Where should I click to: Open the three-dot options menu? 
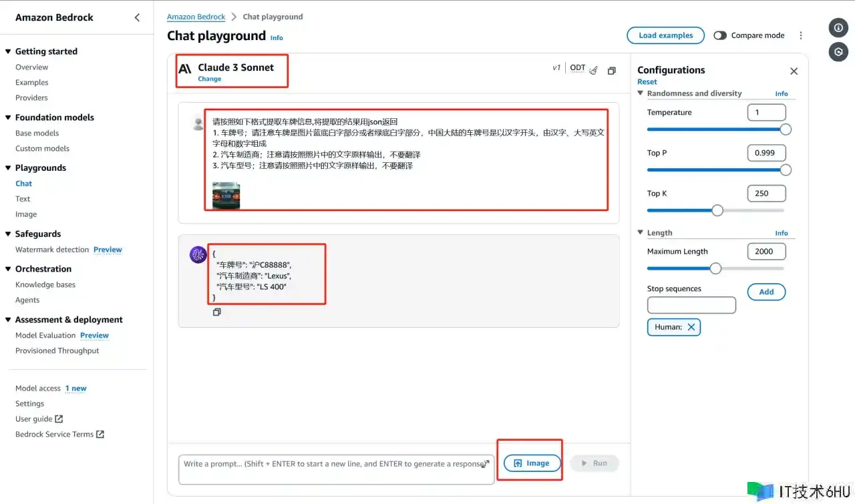pyautogui.click(x=801, y=35)
